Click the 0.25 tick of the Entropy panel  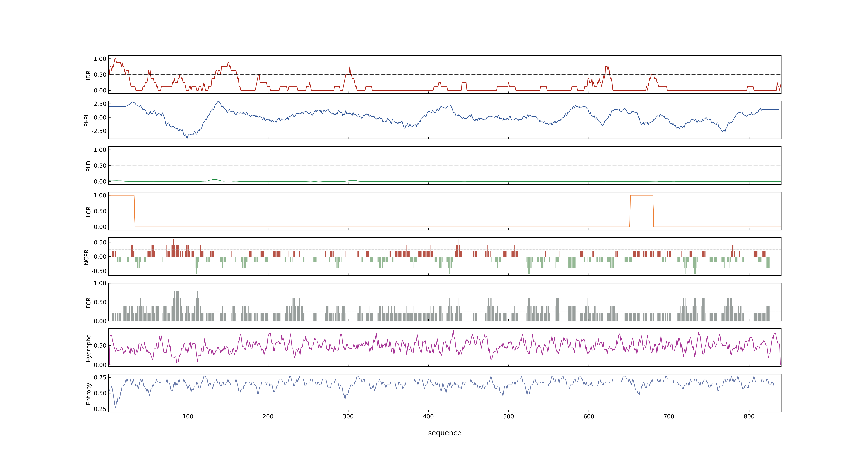click(100, 409)
